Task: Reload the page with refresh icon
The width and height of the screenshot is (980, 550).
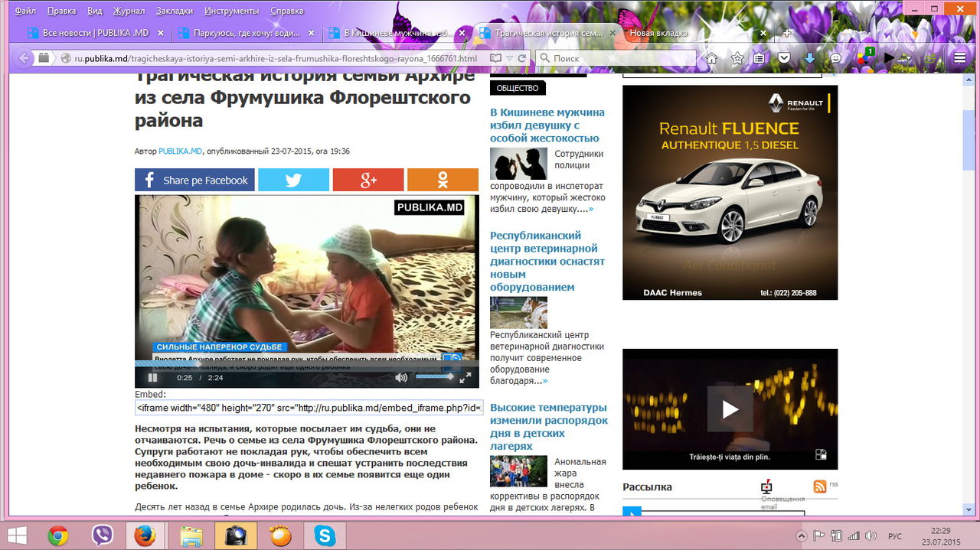Action: [522, 58]
